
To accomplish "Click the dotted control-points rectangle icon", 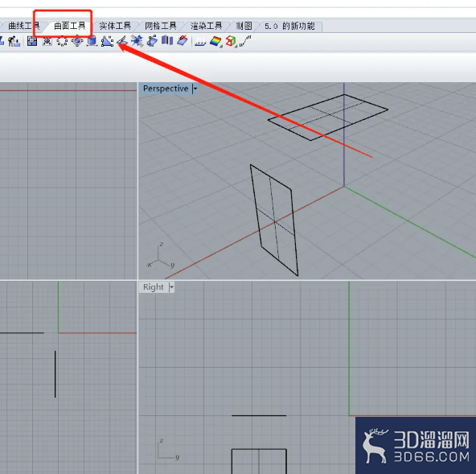I will pyautogui.click(x=62, y=41).
